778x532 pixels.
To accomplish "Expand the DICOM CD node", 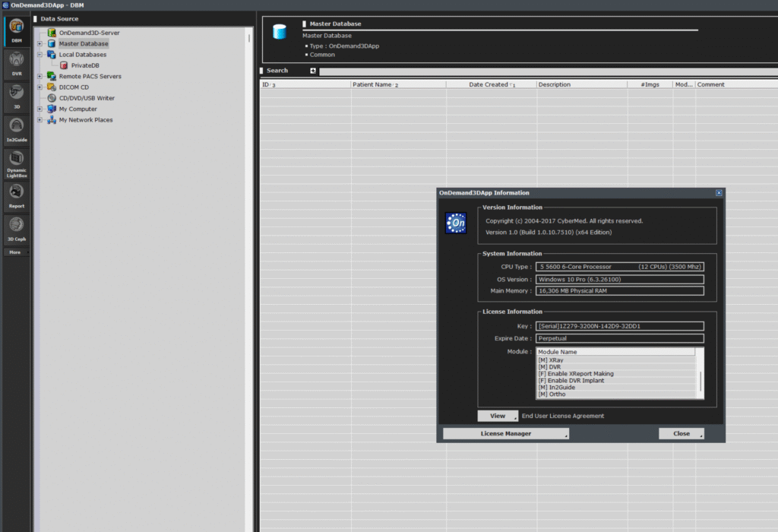I will pos(40,87).
